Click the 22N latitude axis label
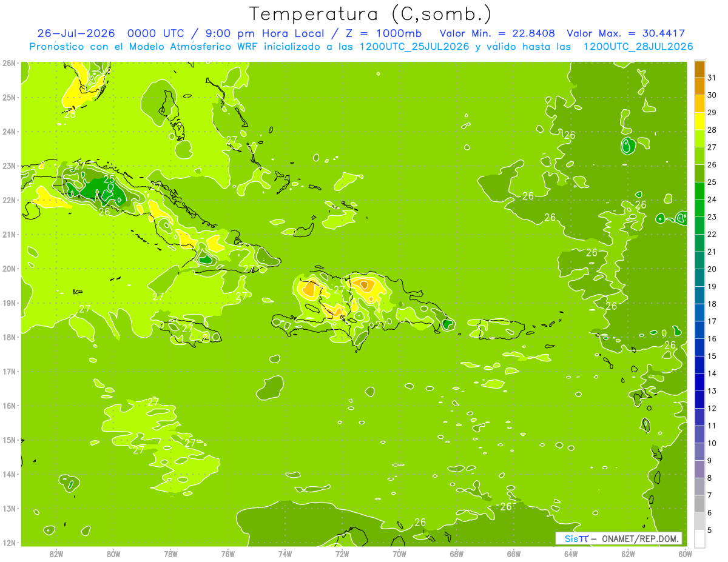 point(9,200)
